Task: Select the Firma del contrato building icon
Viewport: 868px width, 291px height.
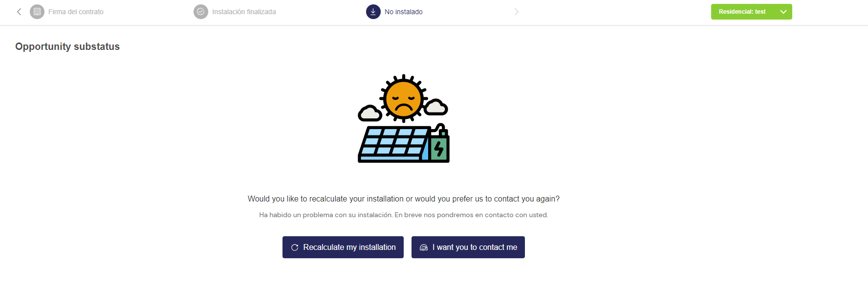Action: pos(37,12)
